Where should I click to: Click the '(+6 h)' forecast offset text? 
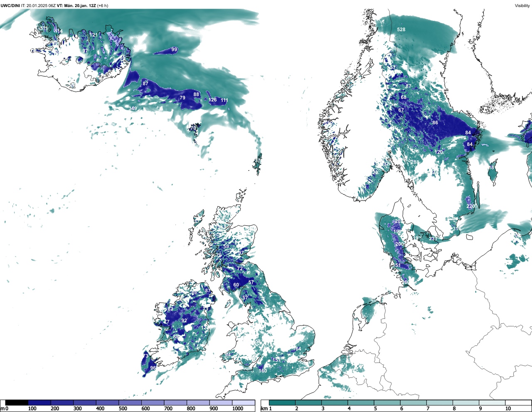[103, 6]
